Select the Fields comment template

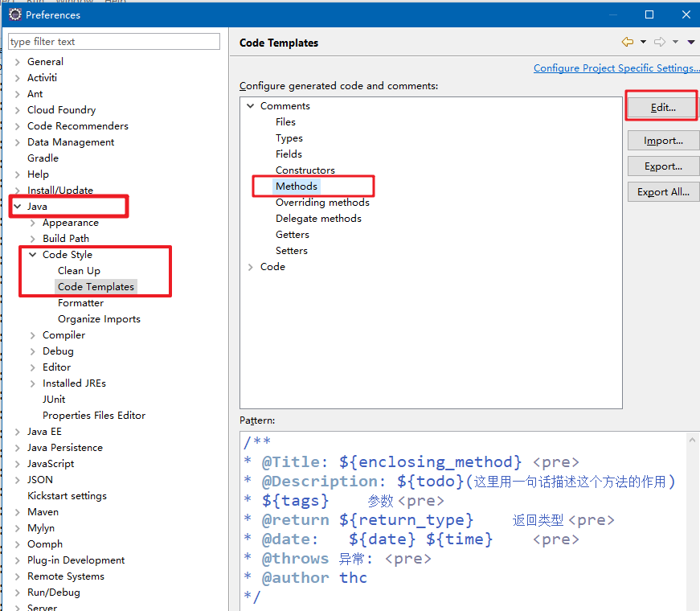pyautogui.click(x=289, y=154)
